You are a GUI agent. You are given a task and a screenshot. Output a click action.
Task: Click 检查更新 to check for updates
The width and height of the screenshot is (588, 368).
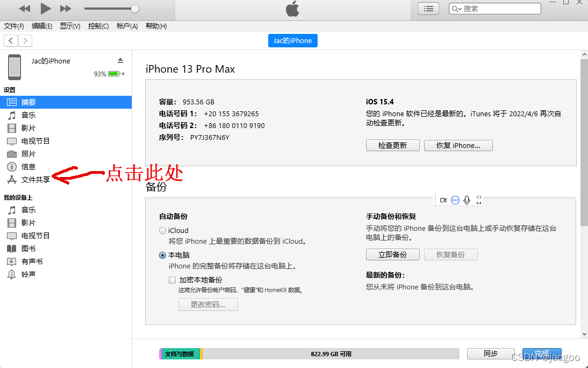coord(392,145)
